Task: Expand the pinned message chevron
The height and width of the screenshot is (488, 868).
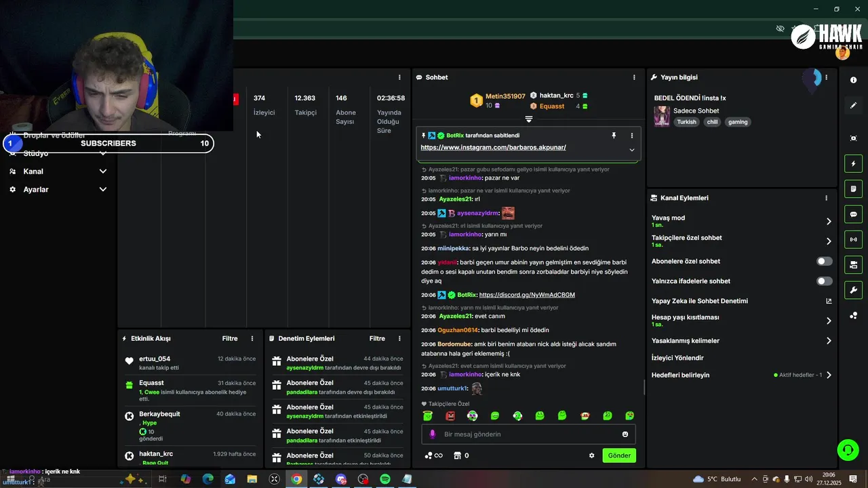Action: click(632, 150)
